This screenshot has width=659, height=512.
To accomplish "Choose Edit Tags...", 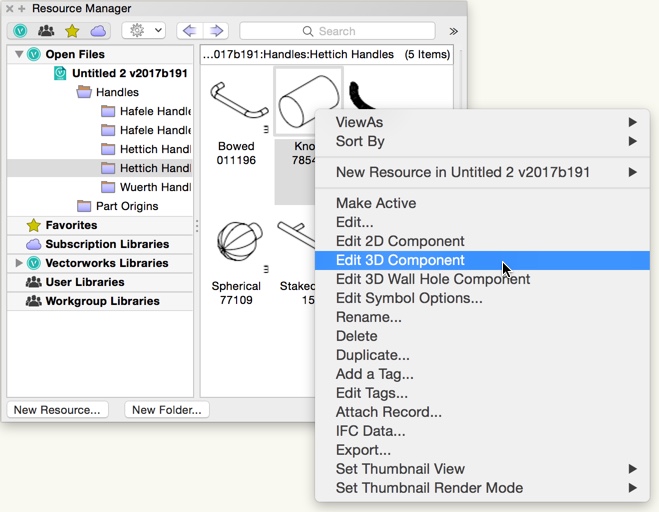I will tap(482, 393).
